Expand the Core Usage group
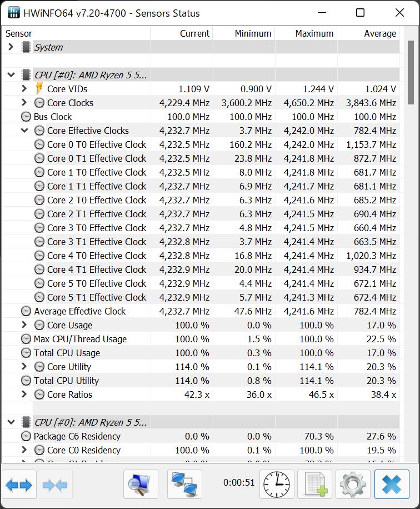 [x=23, y=325]
